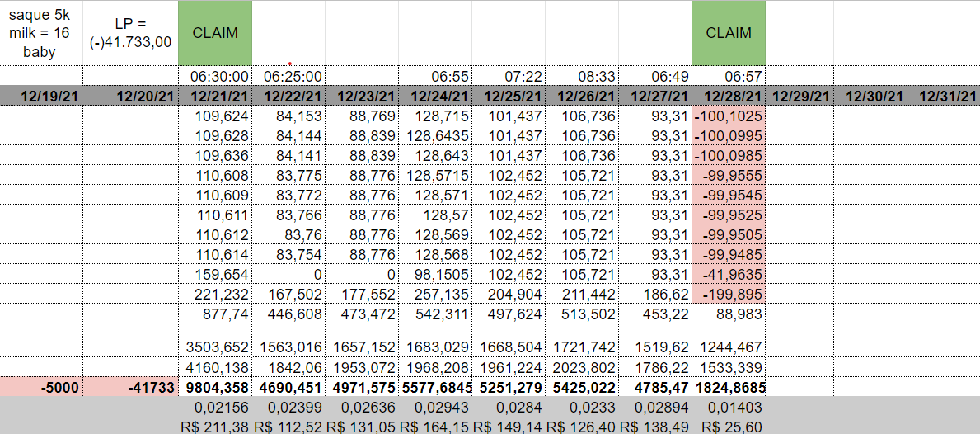The image size is (980, 434).
Task: Select the 0 cell in the 12/23/21 column
Action: click(362, 274)
